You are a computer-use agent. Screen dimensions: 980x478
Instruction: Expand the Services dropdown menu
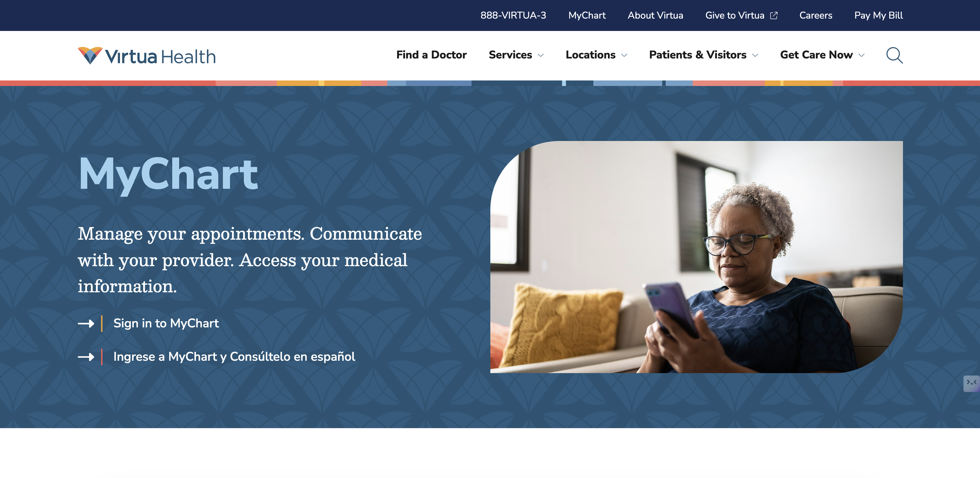(x=516, y=55)
